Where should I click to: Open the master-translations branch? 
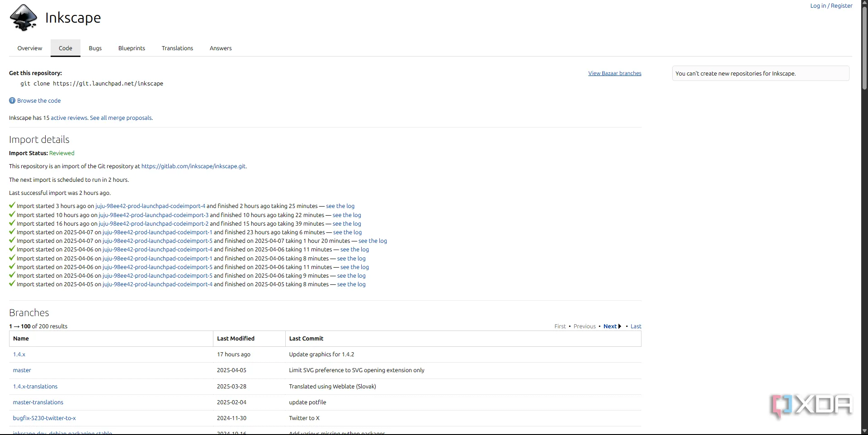tap(38, 402)
